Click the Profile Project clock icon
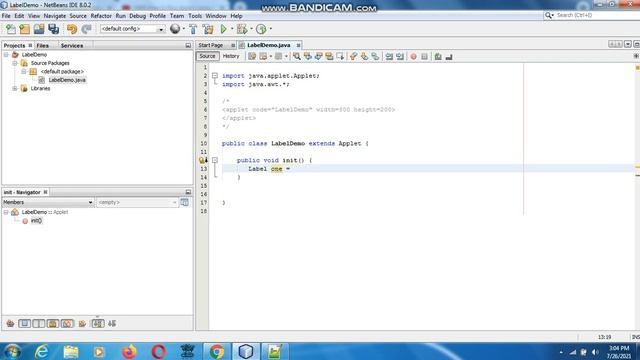The height and width of the screenshot is (360, 640). click(x=261, y=29)
